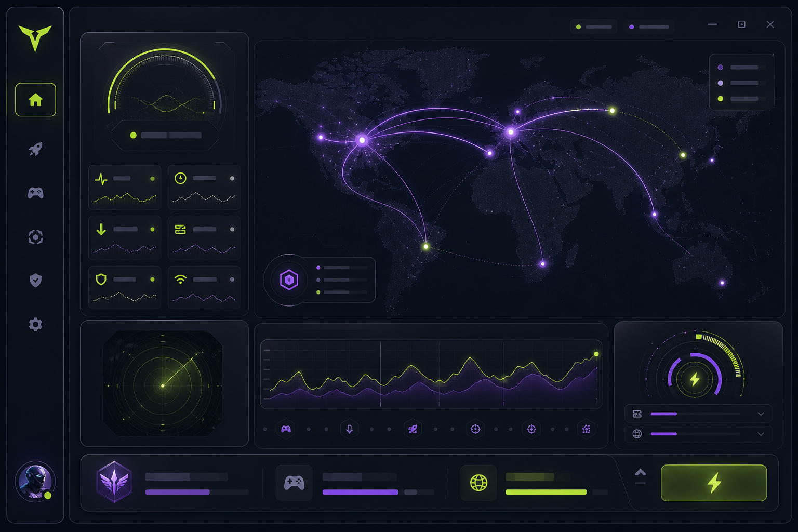Expand the globe region dropdown chevron
Image resolution: width=798 pixels, height=532 pixels.
click(x=761, y=434)
